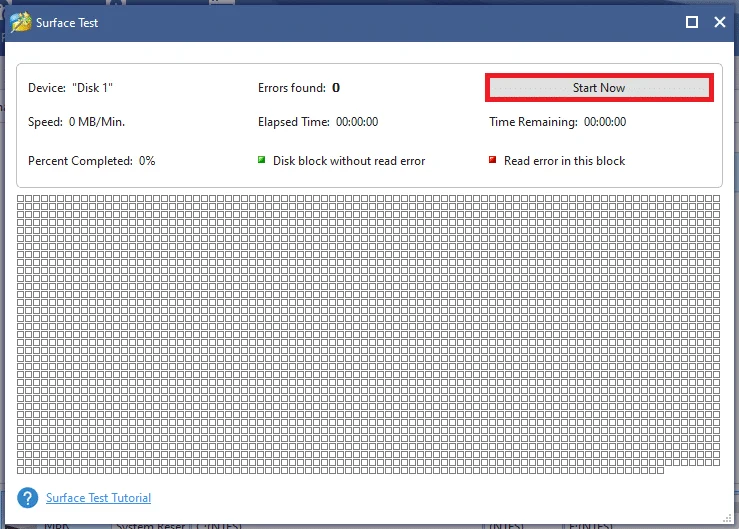
Task: Click the Elapsed Time readout
Action: (x=318, y=122)
